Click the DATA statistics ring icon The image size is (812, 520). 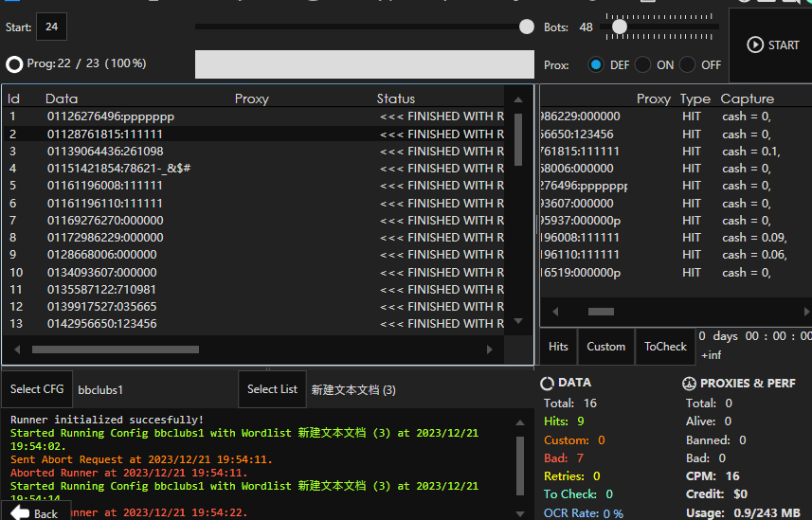pos(548,384)
